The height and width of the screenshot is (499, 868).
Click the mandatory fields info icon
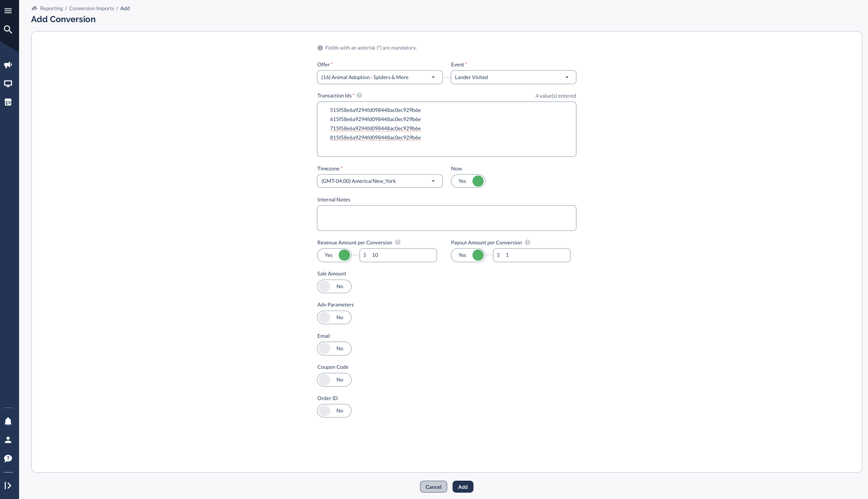click(320, 48)
